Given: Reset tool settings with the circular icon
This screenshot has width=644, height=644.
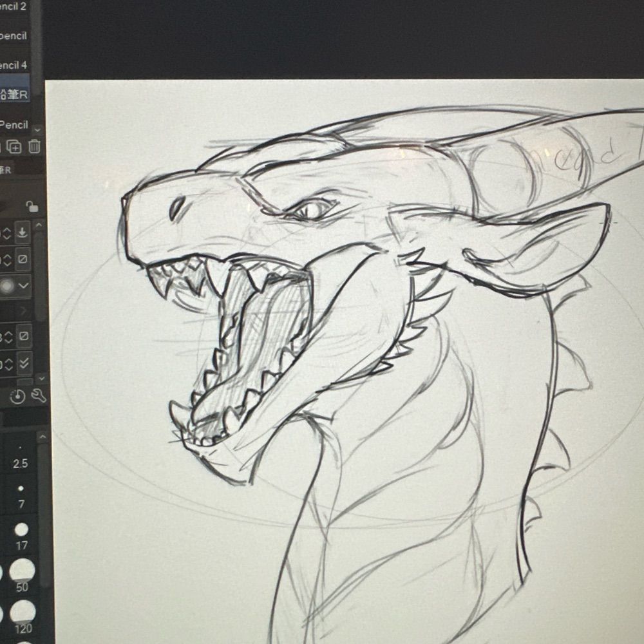Looking at the screenshot, I should click(17, 396).
